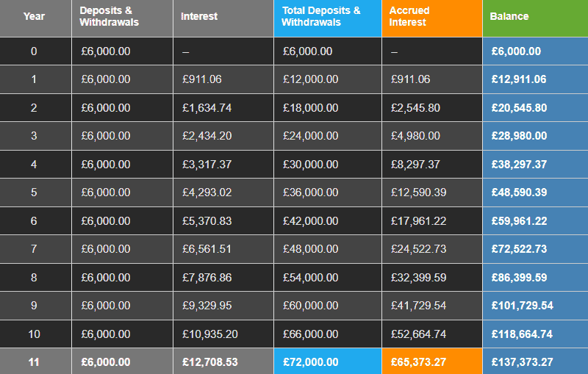Click the balance cell £101,729.54
The height and width of the screenshot is (374, 588).
point(522,306)
